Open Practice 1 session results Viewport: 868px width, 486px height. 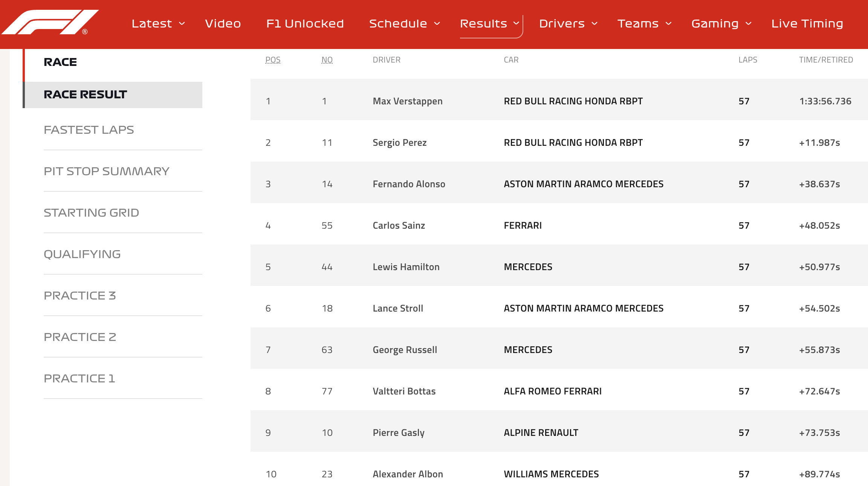click(79, 379)
